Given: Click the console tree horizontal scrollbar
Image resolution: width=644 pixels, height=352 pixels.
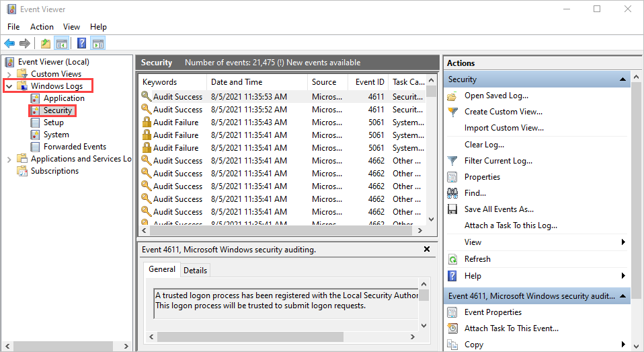Looking at the screenshot, I should point(63,346).
